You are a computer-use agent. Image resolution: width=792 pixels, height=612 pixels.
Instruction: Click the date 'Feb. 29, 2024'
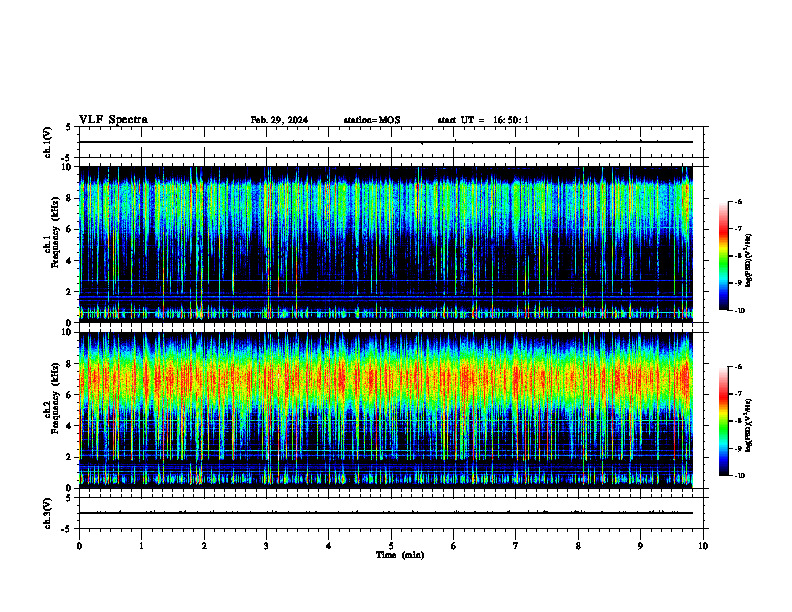click(279, 120)
